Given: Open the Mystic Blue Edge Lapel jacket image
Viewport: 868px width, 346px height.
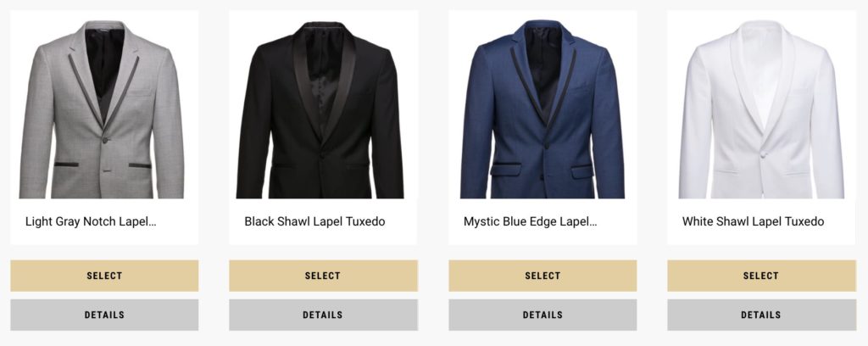Looking at the screenshot, I should click(542, 109).
